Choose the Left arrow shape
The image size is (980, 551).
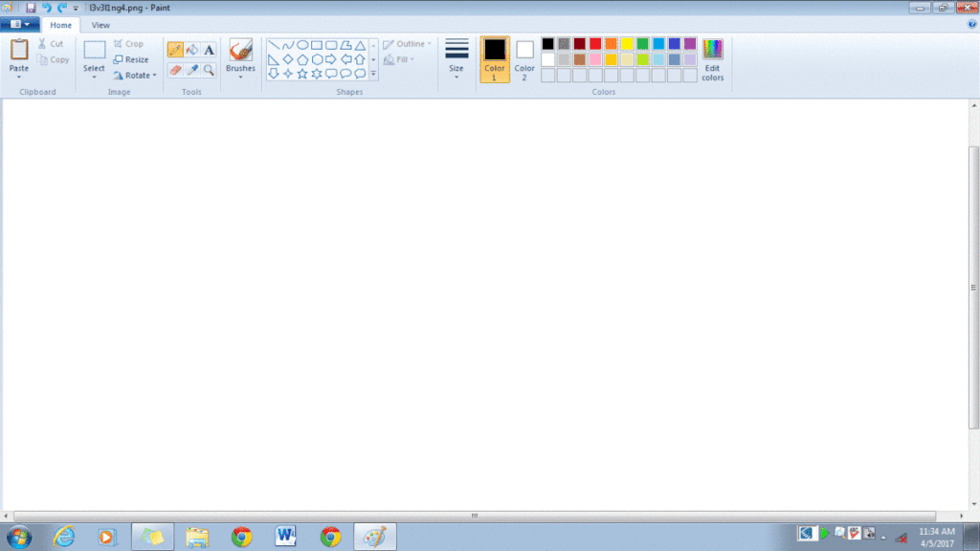(345, 59)
